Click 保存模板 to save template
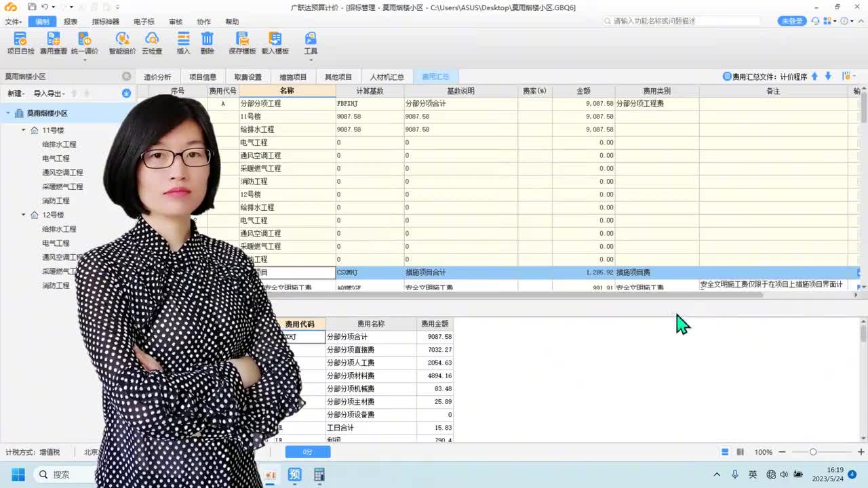Viewport: 868px width, 488px height. (242, 43)
